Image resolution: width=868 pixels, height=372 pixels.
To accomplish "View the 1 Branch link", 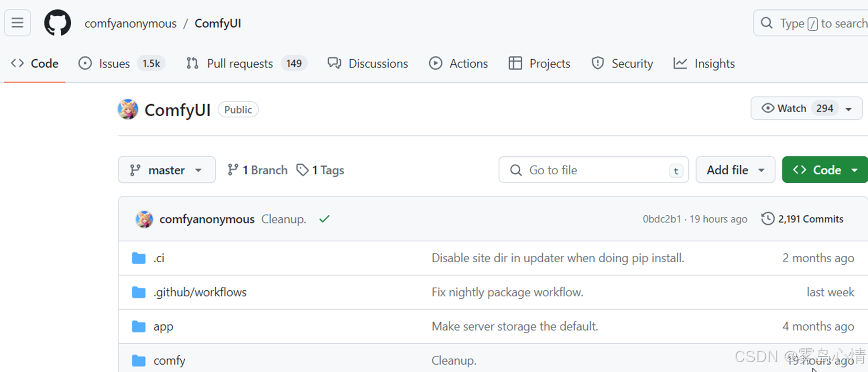I will pyautogui.click(x=257, y=170).
